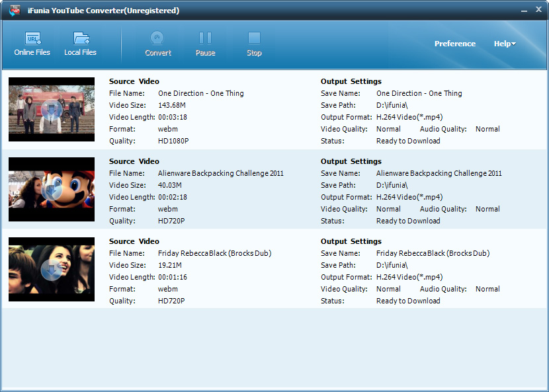Click Ready to Download status for One Direction

pos(408,141)
